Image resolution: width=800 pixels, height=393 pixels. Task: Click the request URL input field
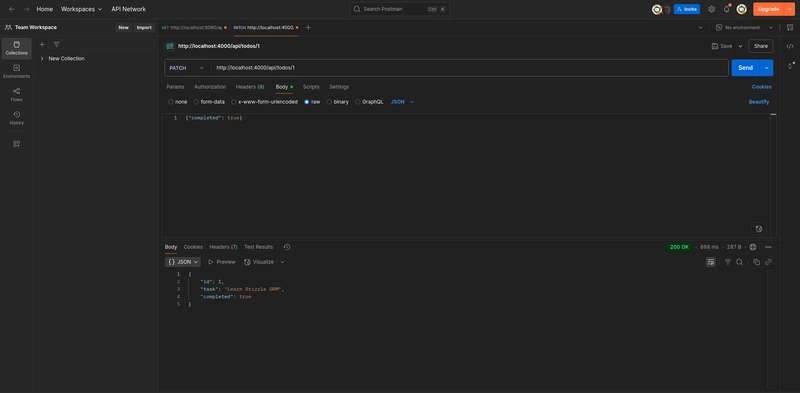469,68
